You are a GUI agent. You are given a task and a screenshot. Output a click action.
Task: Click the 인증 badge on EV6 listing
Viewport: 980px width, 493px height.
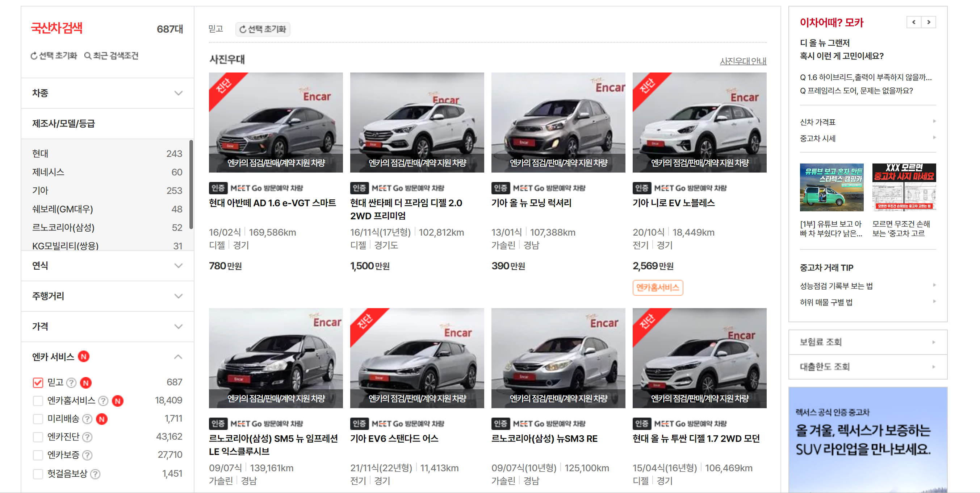pyautogui.click(x=359, y=424)
